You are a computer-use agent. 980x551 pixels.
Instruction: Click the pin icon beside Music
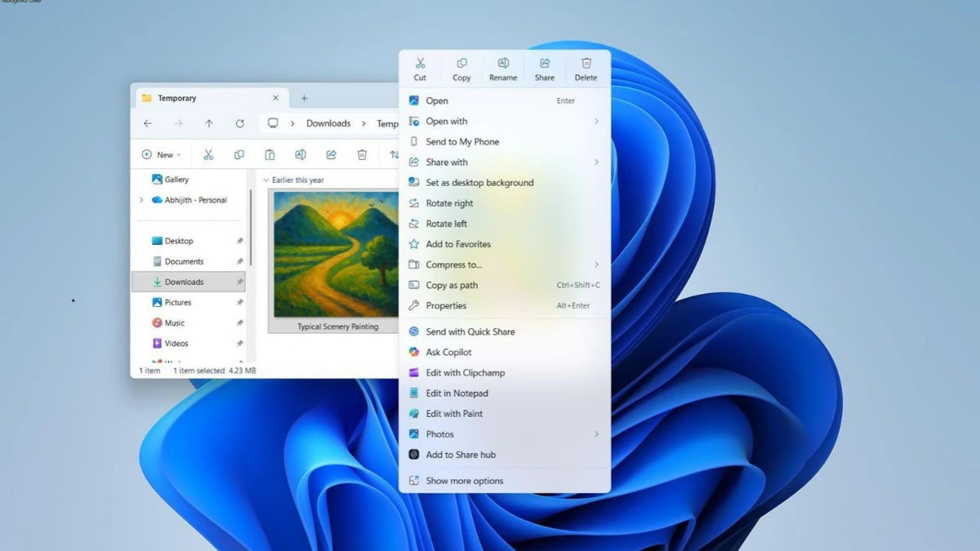pyautogui.click(x=239, y=322)
